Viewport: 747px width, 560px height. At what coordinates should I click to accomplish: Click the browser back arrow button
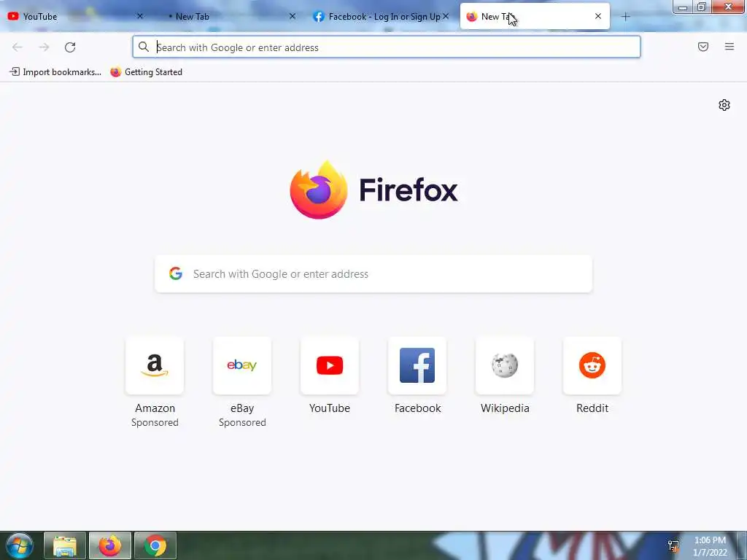pyautogui.click(x=18, y=47)
